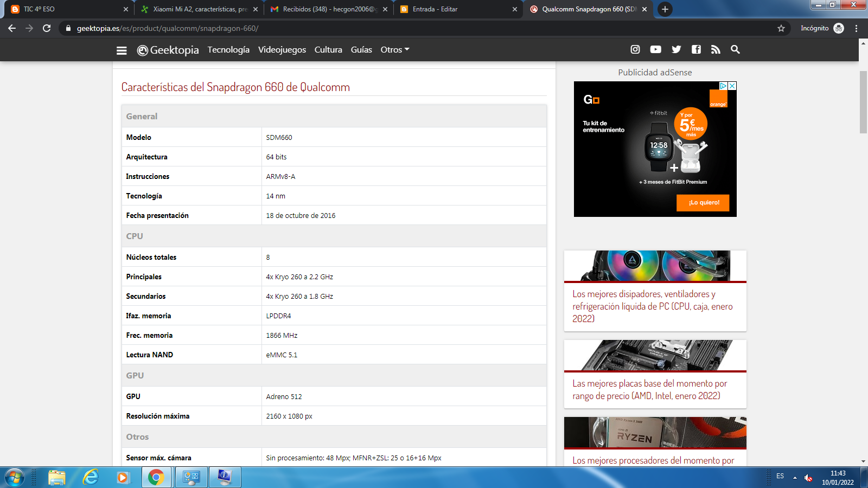Open Geektopia's Twitter icon
Viewport: 868px width, 488px height.
coord(676,49)
